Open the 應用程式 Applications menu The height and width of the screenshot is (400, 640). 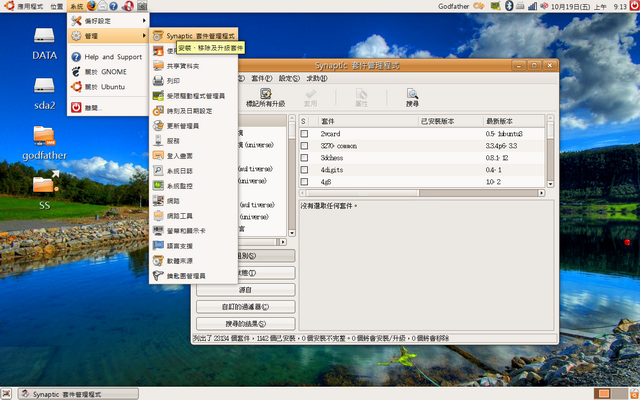[x=30, y=7]
